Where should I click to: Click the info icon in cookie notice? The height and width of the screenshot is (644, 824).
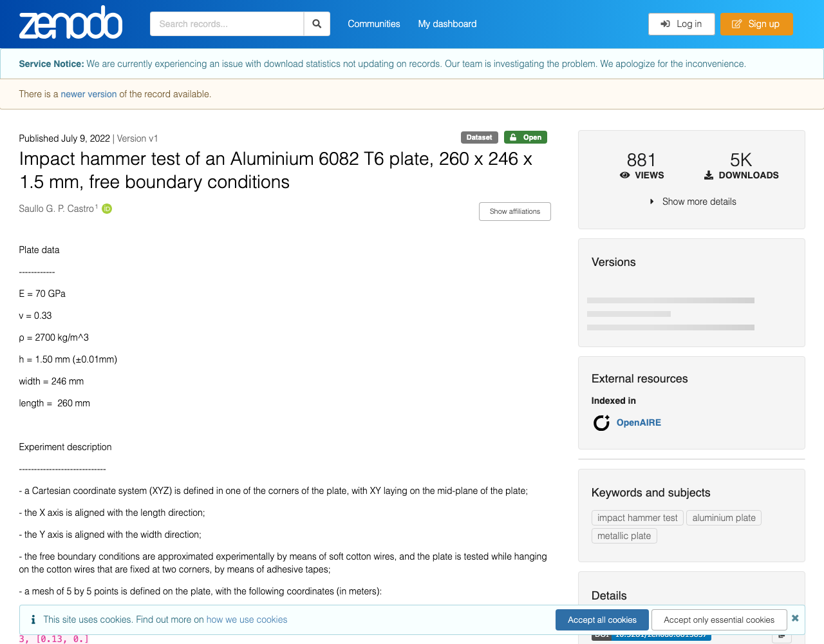click(x=33, y=620)
